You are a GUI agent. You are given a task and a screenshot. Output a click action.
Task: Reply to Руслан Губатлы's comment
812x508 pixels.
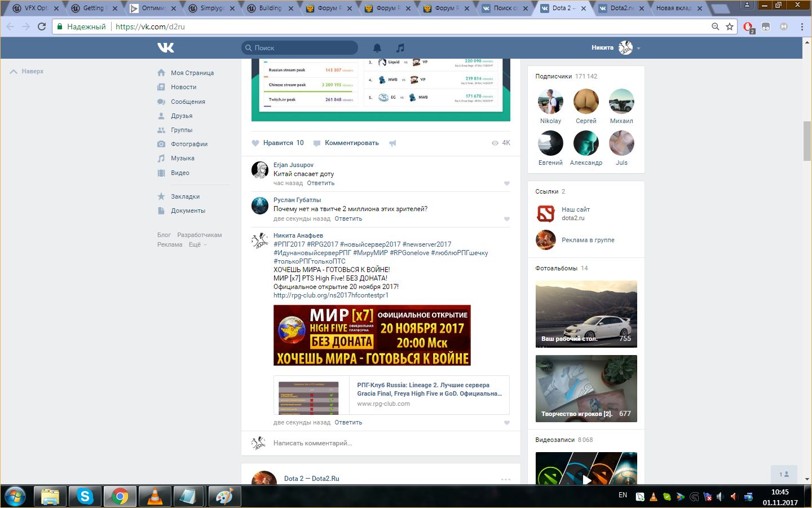(x=348, y=218)
